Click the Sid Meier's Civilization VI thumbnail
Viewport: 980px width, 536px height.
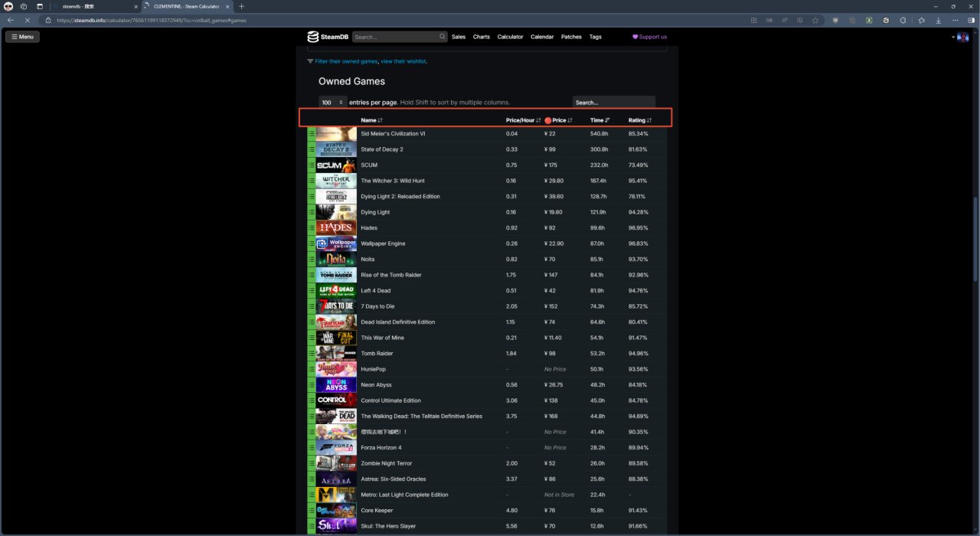click(336, 134)
